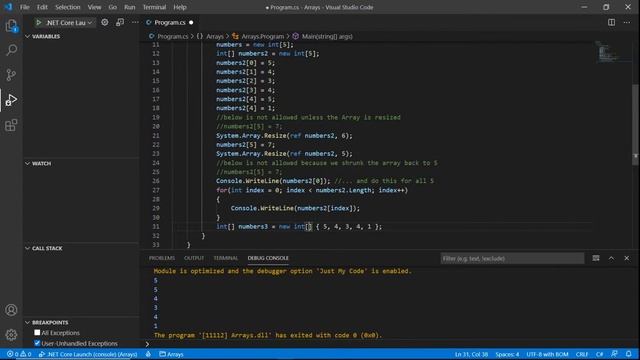Open the Debug Console icon in debug toolbar
Viewport: 640px width, 360px height.
pyautogui.click(x=120, y=22)
